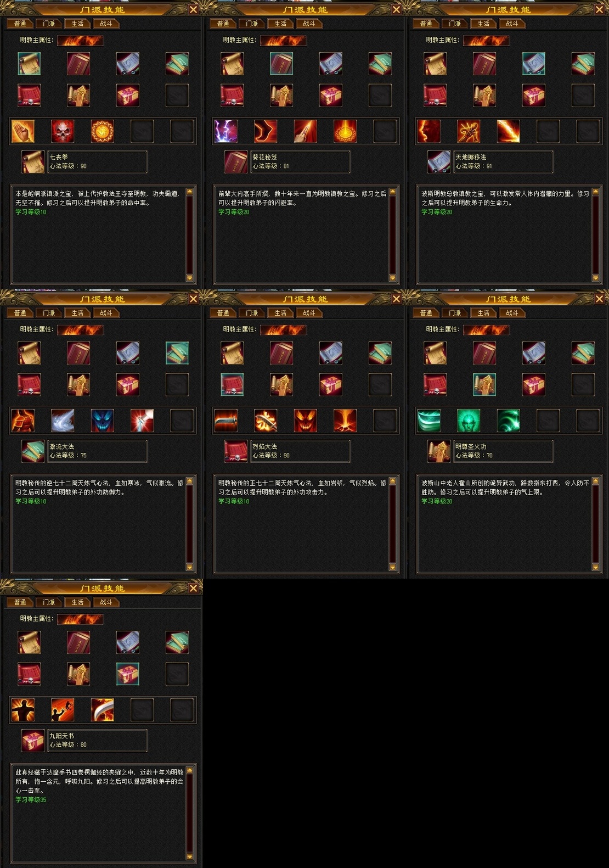Screen dimensions: 609x868
Task: Choose the orange armored warrior skill in 激流大法 panel
Action: pyautogui.click(x=23, y=421)
